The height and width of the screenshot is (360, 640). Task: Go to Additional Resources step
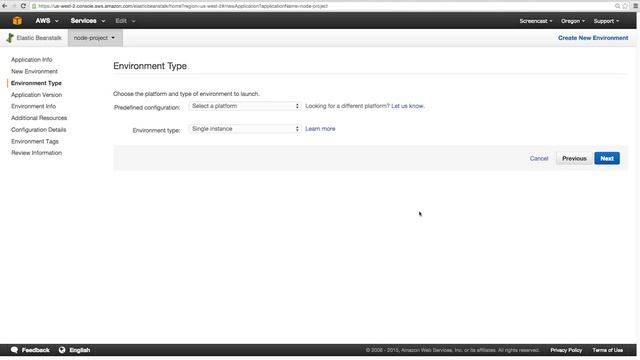(39, 118)
